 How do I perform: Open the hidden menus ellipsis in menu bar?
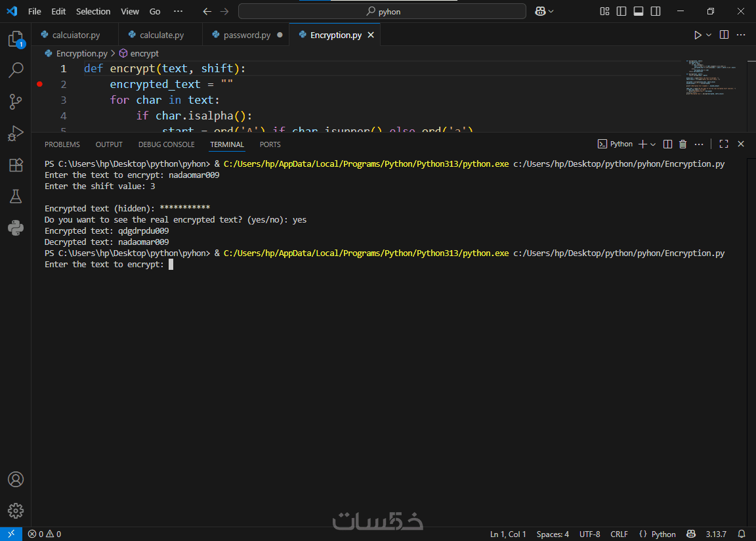point(178,11)
